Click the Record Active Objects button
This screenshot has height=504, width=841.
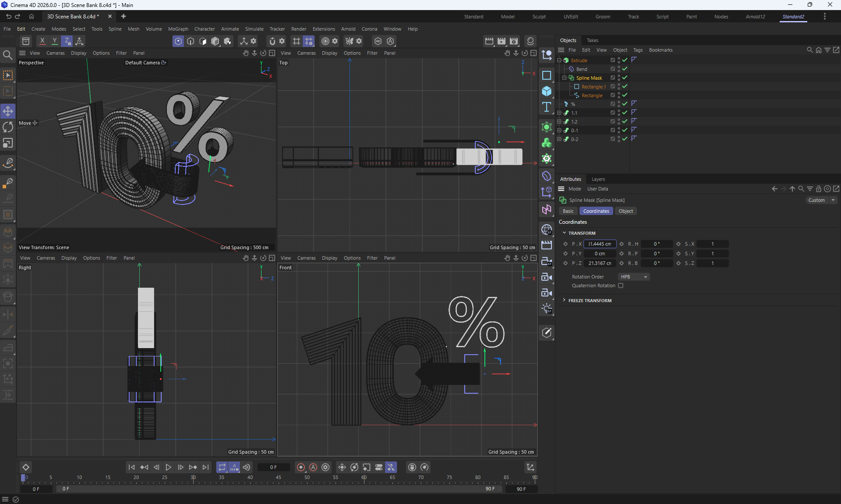[301, 467]
